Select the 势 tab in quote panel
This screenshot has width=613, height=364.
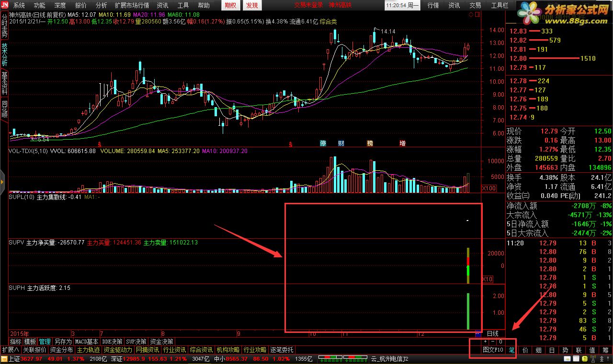pos(565,350)
